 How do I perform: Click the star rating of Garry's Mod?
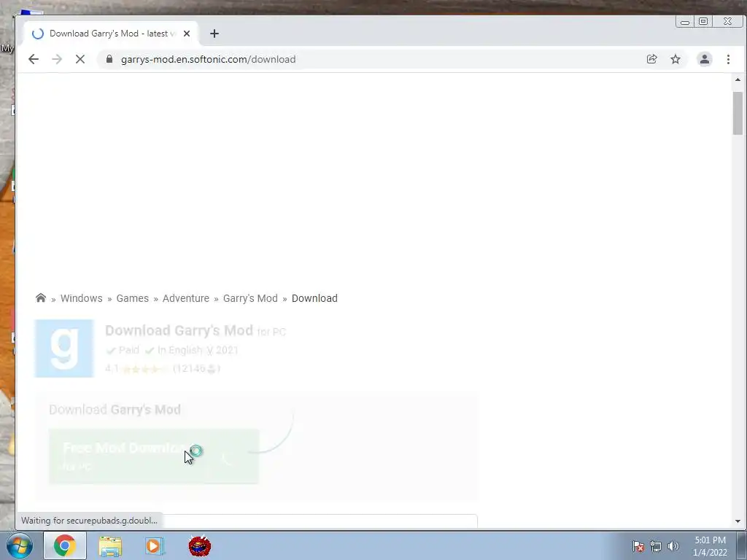pos(145,368)
